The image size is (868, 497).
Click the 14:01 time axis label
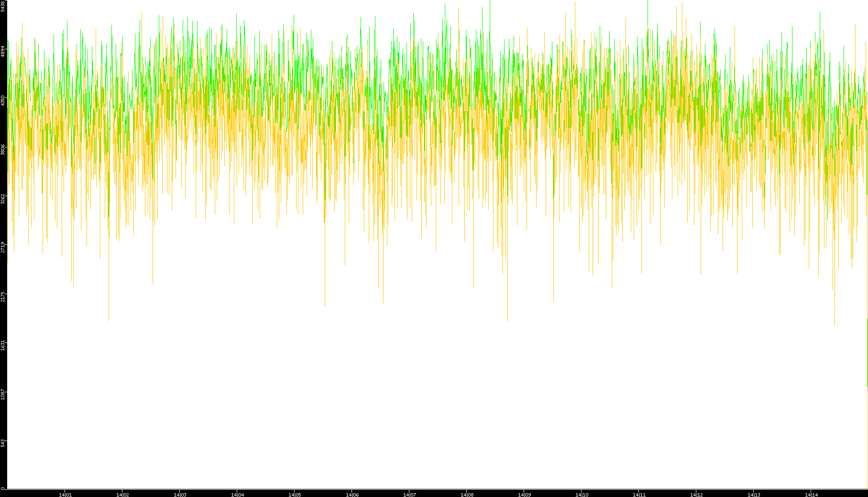point(65,495)
